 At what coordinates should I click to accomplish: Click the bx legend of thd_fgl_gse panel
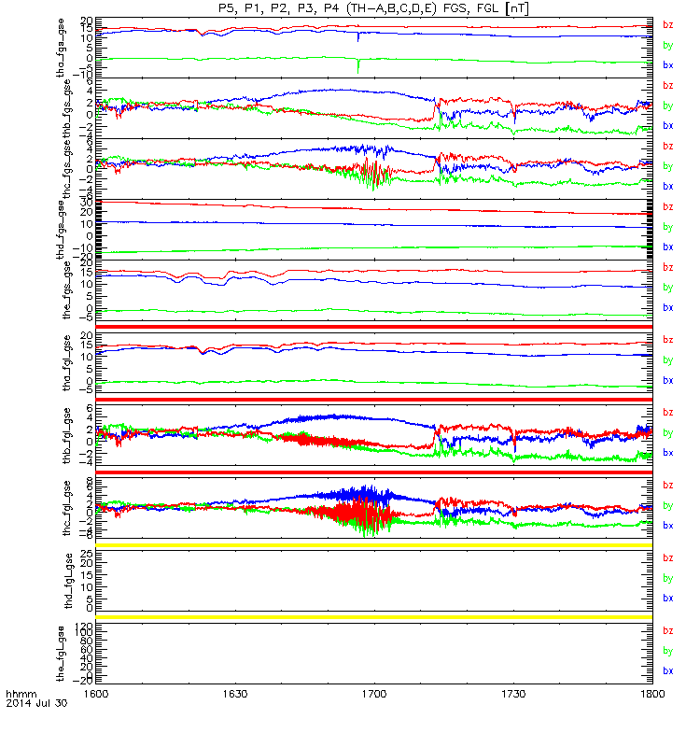[668, 598]
